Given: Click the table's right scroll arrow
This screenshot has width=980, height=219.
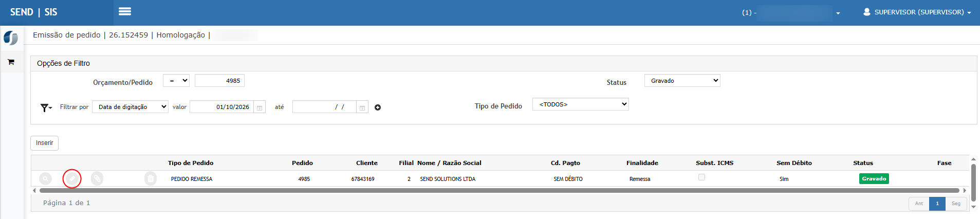Looking at the screenshot, I should (x=965, y=190).
